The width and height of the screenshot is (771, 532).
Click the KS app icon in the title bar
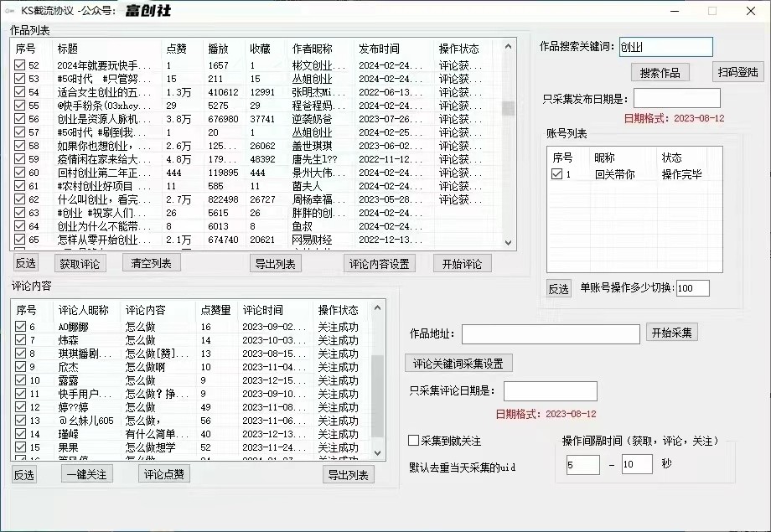8,10
